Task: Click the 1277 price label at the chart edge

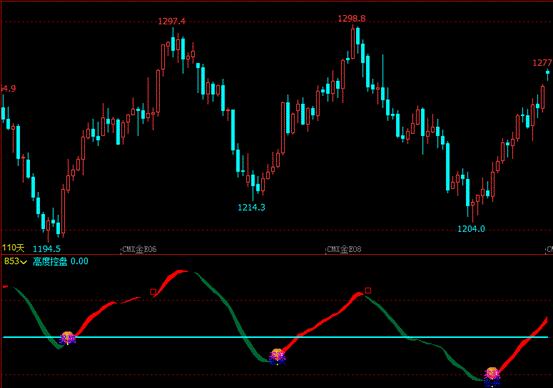Action: click(x=542, y=63)
